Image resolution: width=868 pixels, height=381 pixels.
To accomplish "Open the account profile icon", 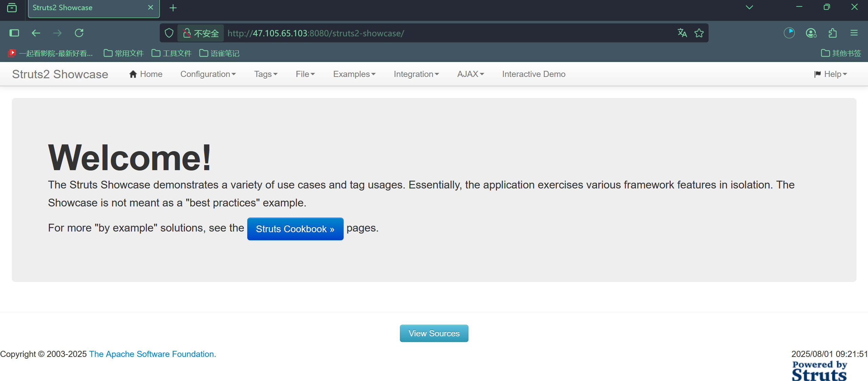I will point(811,33).
